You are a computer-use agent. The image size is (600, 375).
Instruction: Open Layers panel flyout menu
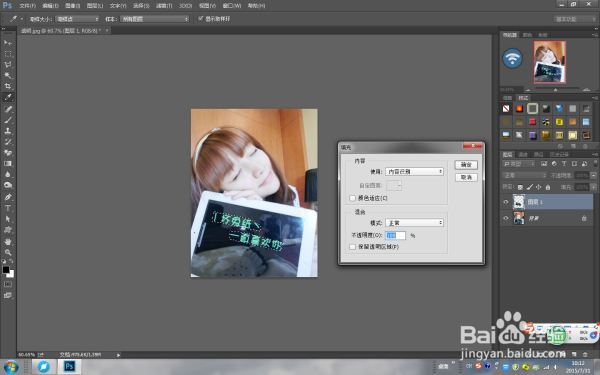595,154
